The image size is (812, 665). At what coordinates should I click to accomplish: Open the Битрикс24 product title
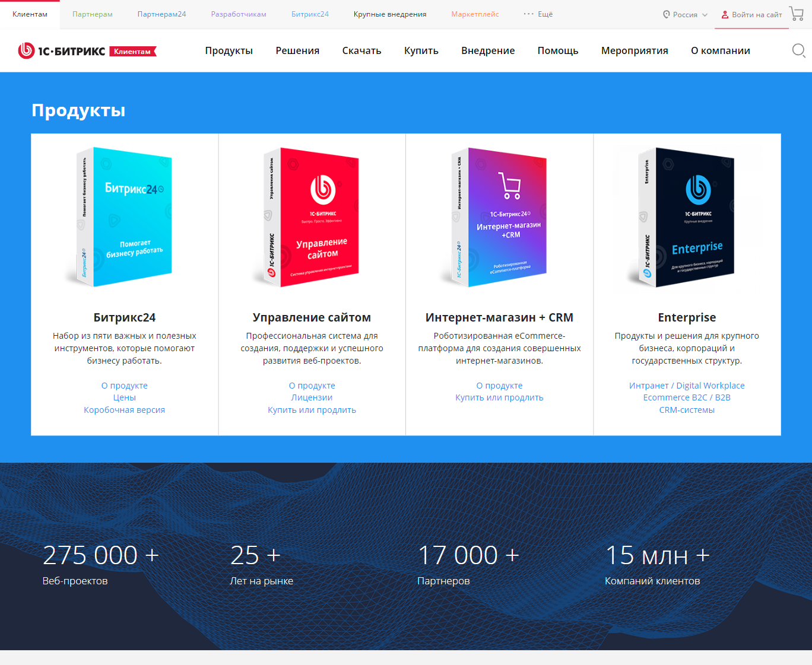(125, 317)
